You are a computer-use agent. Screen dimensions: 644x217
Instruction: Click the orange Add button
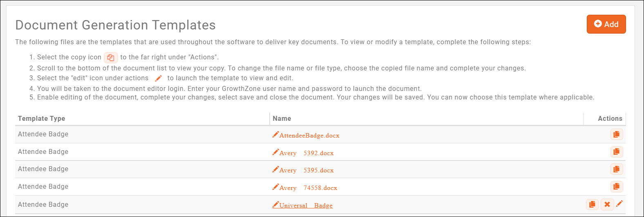point(606,24)
